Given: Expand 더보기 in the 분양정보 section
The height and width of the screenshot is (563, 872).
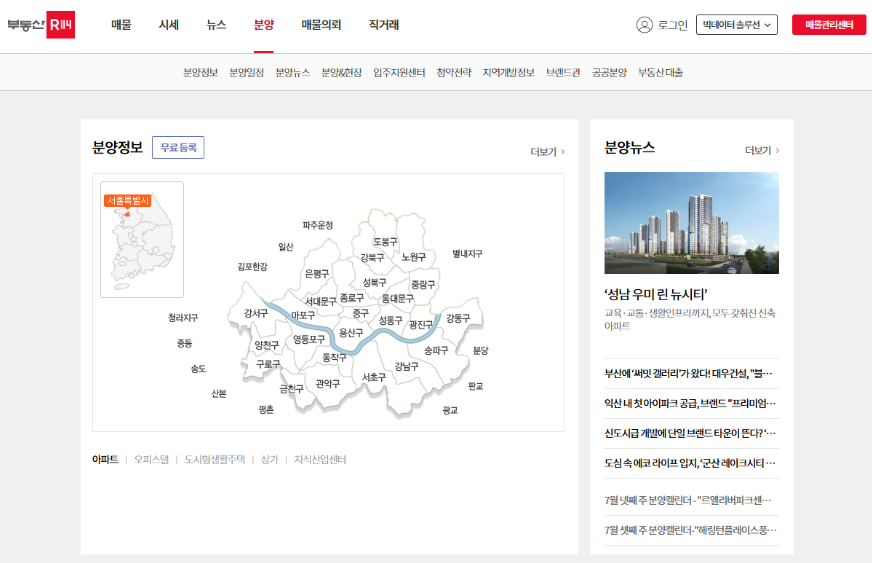Looking at the screenshot, I should pos(547,152).
